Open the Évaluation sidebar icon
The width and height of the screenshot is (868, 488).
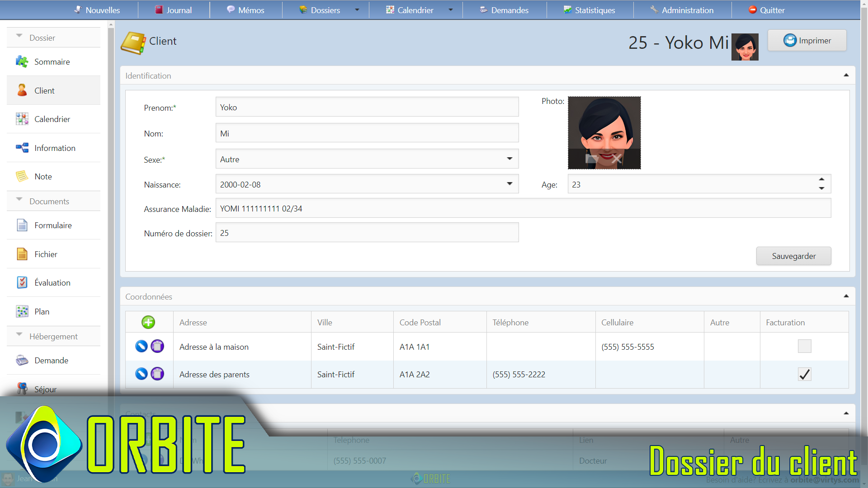click(x=22, y=282)
